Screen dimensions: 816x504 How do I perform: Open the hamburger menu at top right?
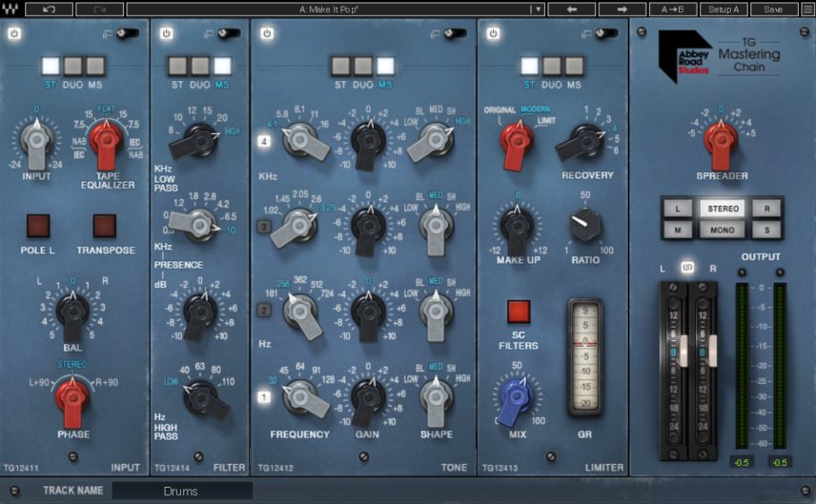(x=807, y=10)
